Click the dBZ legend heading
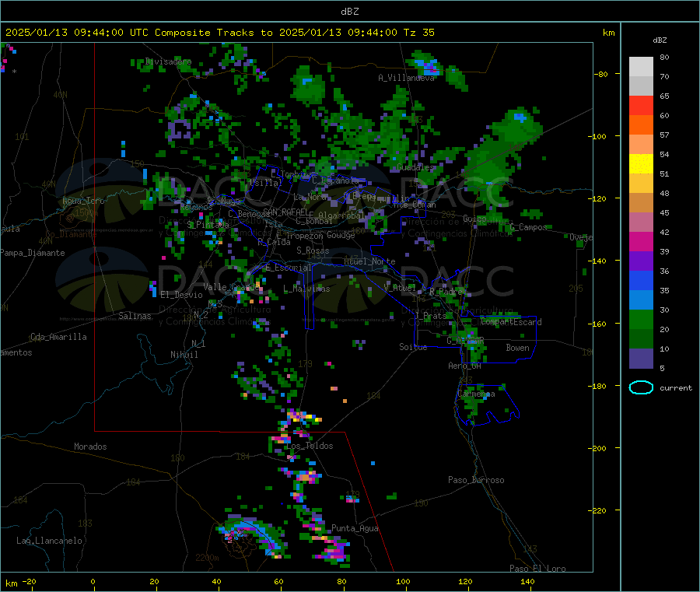 click(x=660, y=40)
